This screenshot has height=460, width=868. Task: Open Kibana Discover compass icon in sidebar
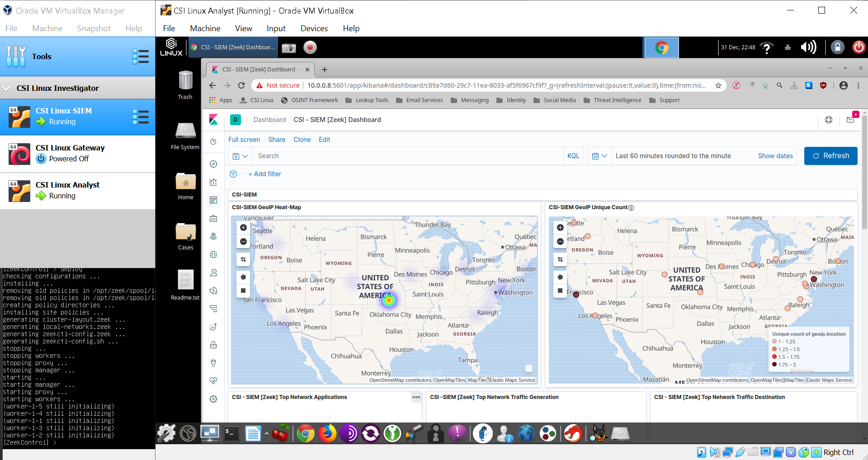(x=213, y=164)
